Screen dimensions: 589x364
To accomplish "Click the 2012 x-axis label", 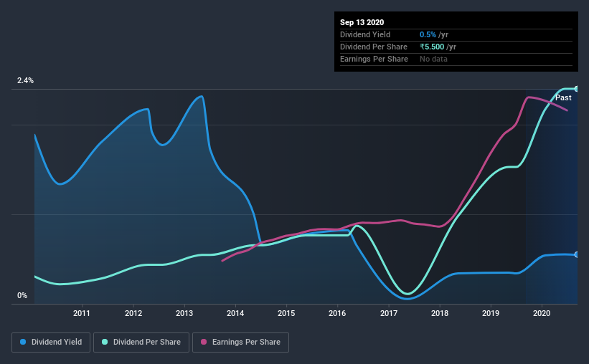I will [133, 313].
